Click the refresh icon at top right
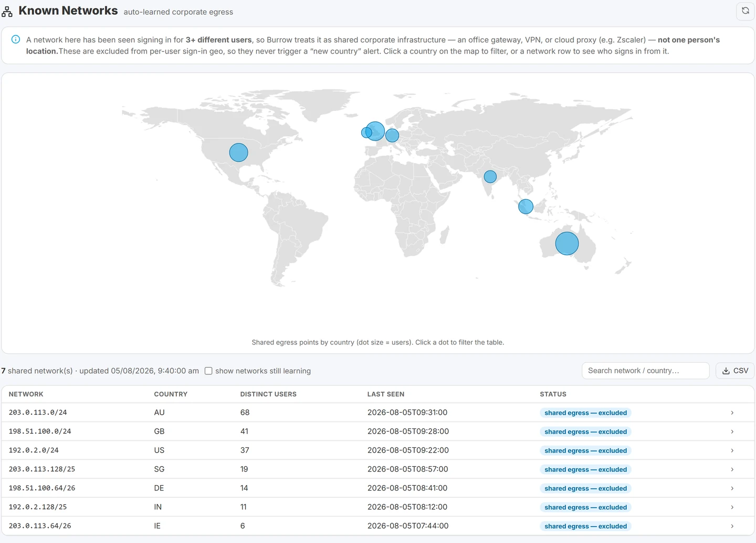The image size is (756, 543). tap(745, 11)
